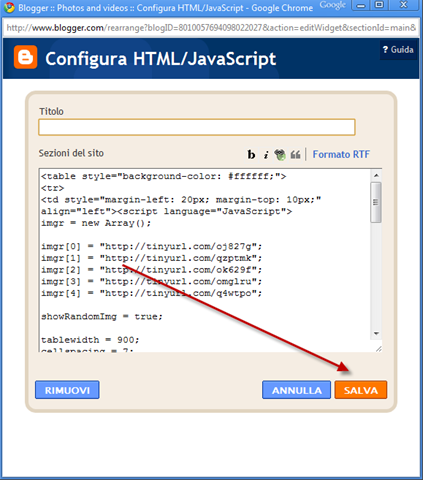423x480 pixels.
Task: Click the Titolo input field
Action: 197,127
